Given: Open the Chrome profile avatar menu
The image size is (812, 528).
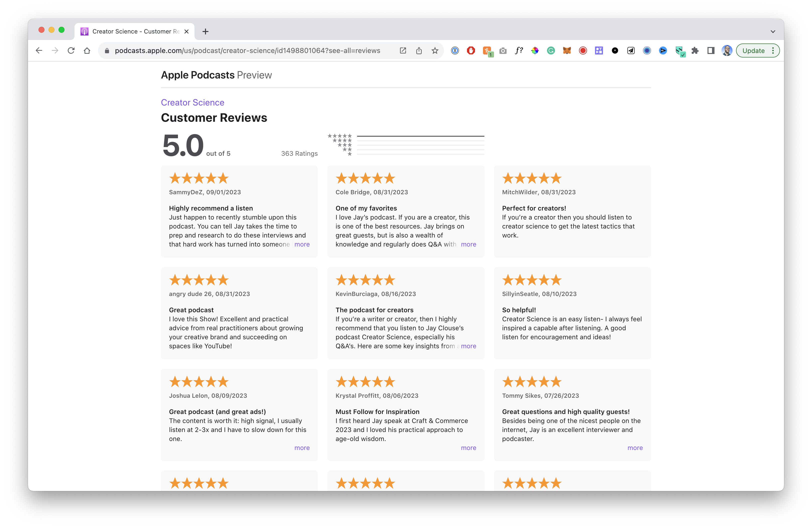Looking at the screenshot, I should (x=727, y=50).
